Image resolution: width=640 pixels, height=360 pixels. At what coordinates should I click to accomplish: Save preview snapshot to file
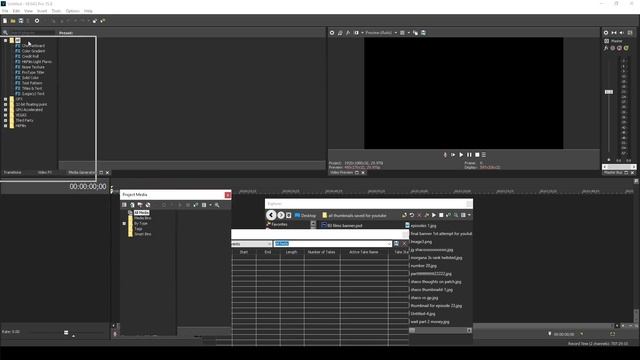(x=423, y=33)
